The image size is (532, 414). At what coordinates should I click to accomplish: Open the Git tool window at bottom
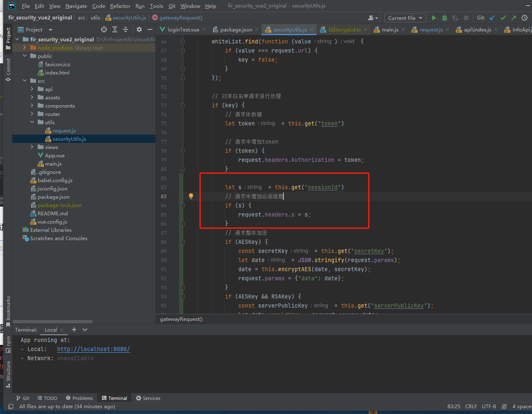pos(22,398)
